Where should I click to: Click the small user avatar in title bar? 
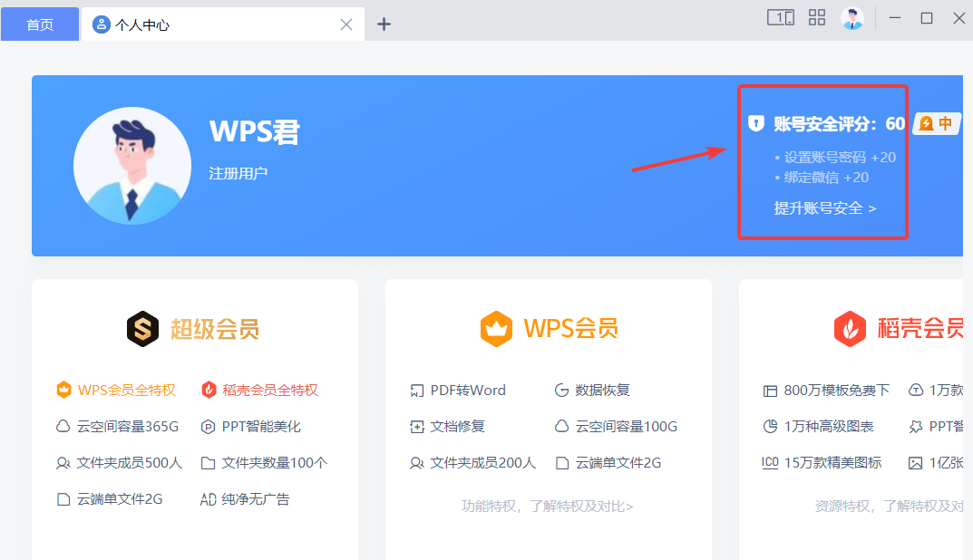pyautogui.click(x=852, y=18)
